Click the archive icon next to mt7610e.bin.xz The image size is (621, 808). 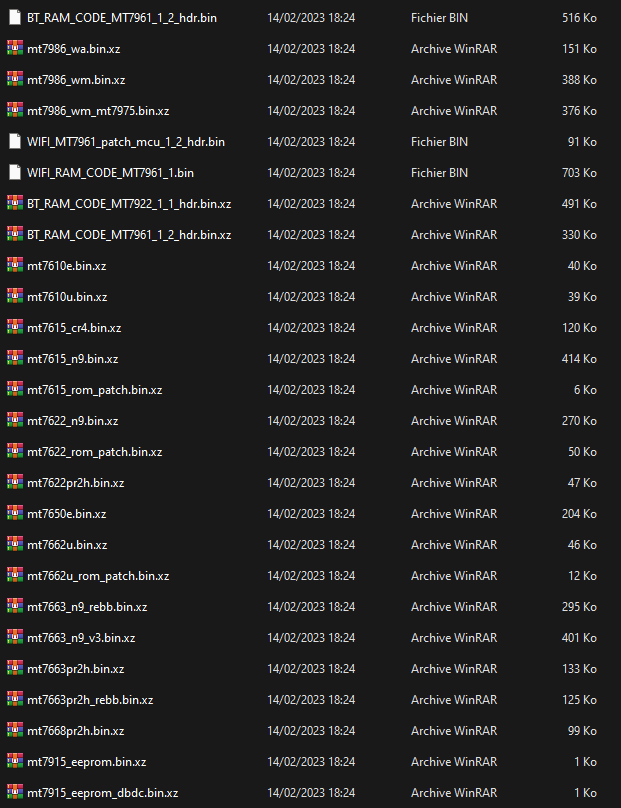point(14,266)
